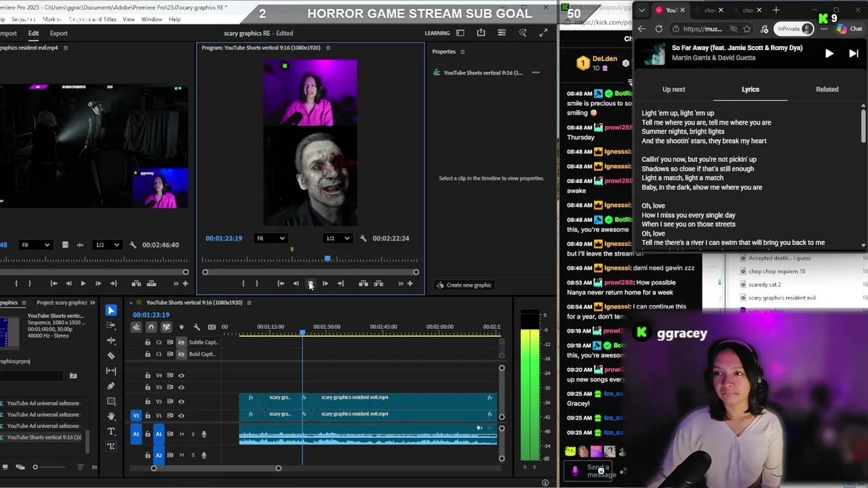Open Program monitor settings wrench
The height and width of the screenshot is (488, 868).
tap(363, 239)
